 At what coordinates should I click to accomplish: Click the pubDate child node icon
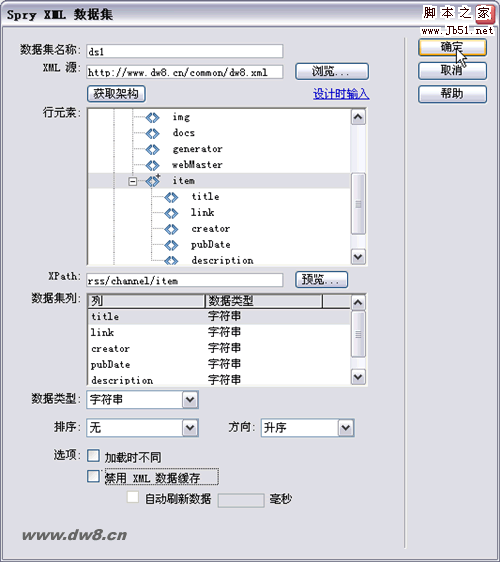171,245
